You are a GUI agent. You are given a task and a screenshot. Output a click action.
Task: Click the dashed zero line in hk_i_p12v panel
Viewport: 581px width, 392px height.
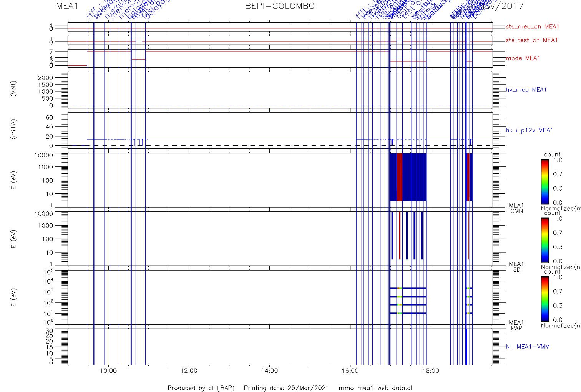point(280,146)
